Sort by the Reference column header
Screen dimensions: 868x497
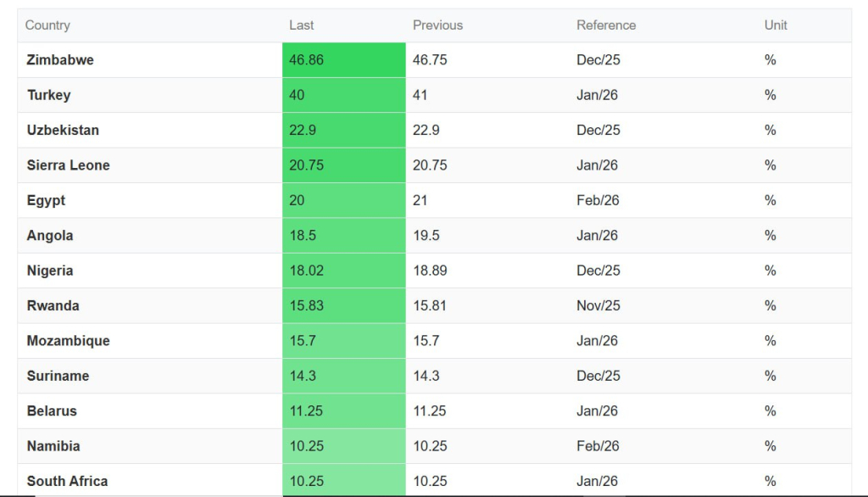click(x=606, y=25)
